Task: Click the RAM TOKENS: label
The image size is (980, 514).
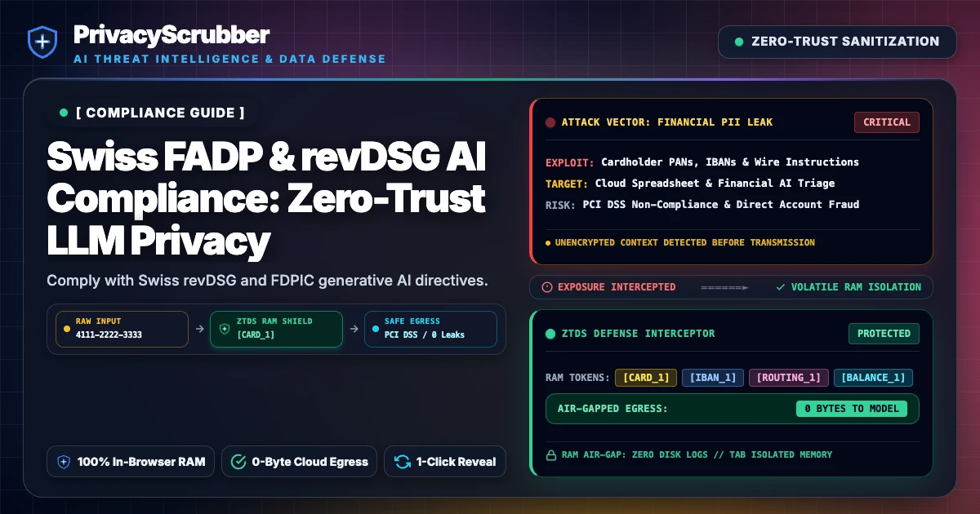Action: point(577,378)
